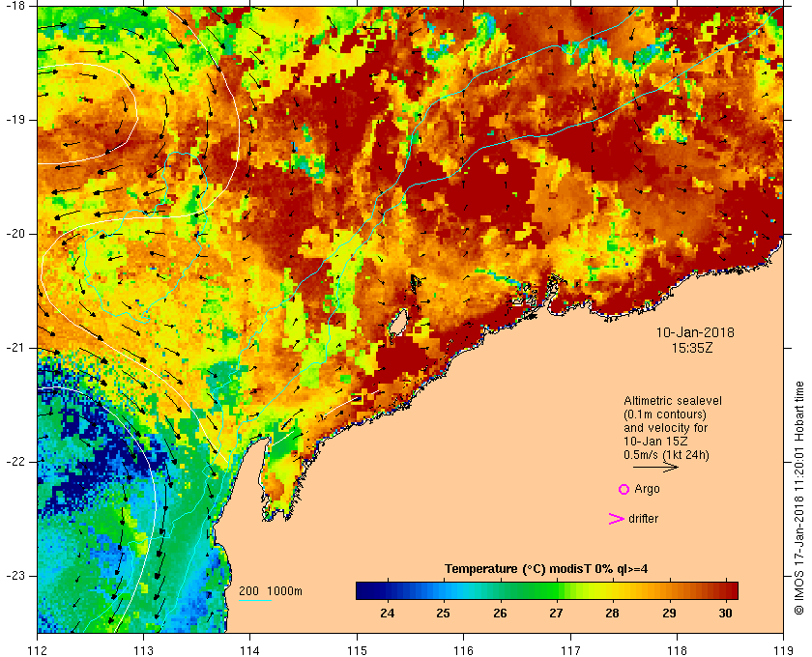Click the colorbar tick label 25
Screen dimensions: 812x657
(444, 613)
